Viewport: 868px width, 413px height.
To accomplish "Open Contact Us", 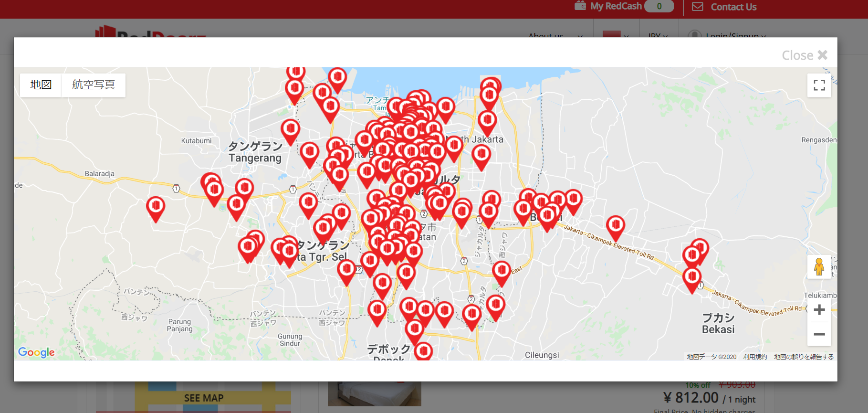I will [x=733, y=7].
